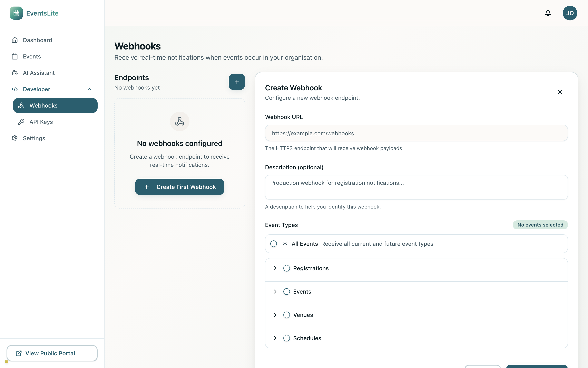Click the Events calendar icon in sidebar
The image size is (588, 368).
pyautogui.click(x=15, y=56)
